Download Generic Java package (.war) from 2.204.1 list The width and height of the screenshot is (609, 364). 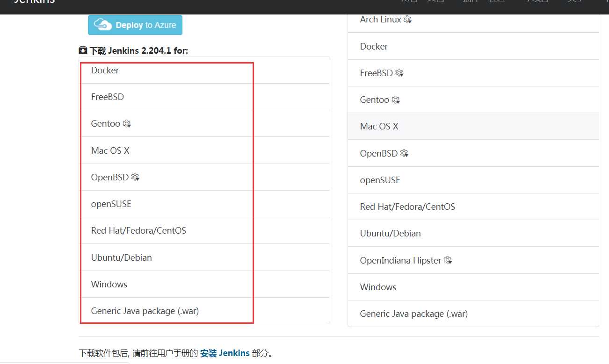click(204, 311)
